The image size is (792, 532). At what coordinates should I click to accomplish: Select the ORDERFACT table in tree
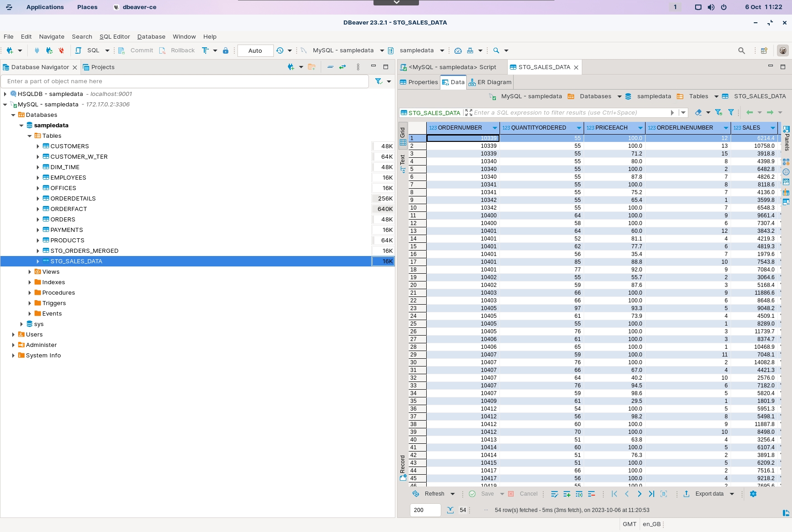(x=69, y=209)
